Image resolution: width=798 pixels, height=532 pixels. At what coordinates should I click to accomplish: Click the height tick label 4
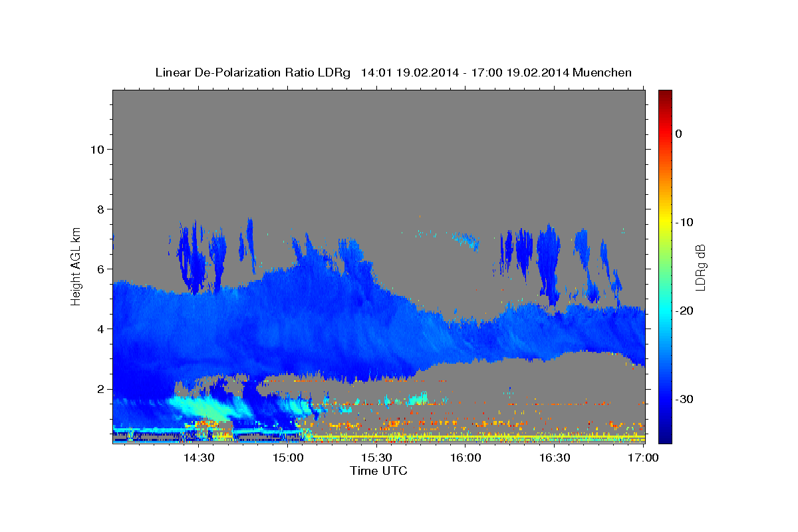[101, 329]
